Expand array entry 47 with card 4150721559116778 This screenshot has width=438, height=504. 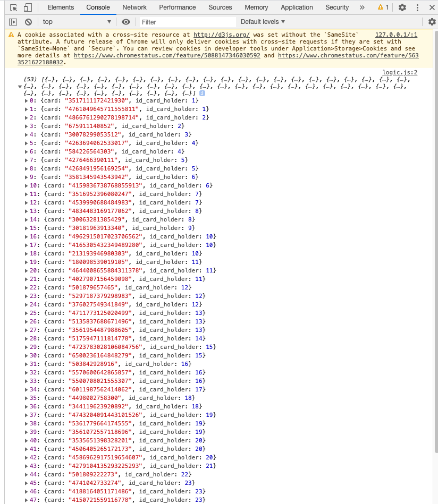coord(26,500)
